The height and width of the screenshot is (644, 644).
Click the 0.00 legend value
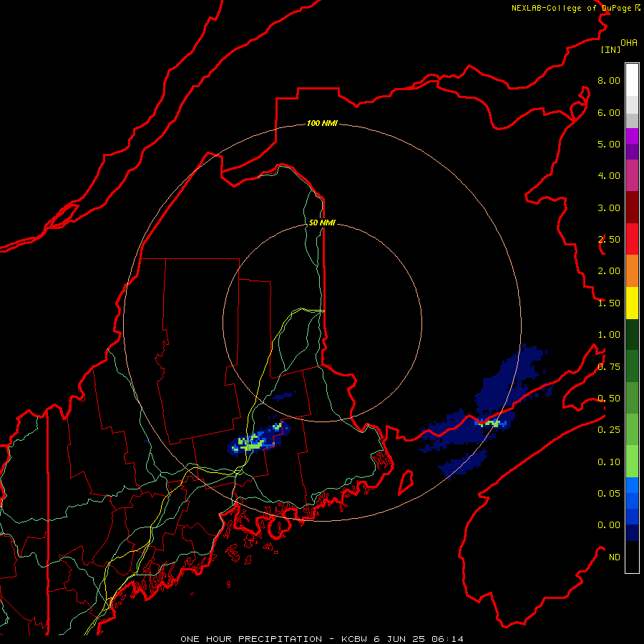click(x=609, y=525)
